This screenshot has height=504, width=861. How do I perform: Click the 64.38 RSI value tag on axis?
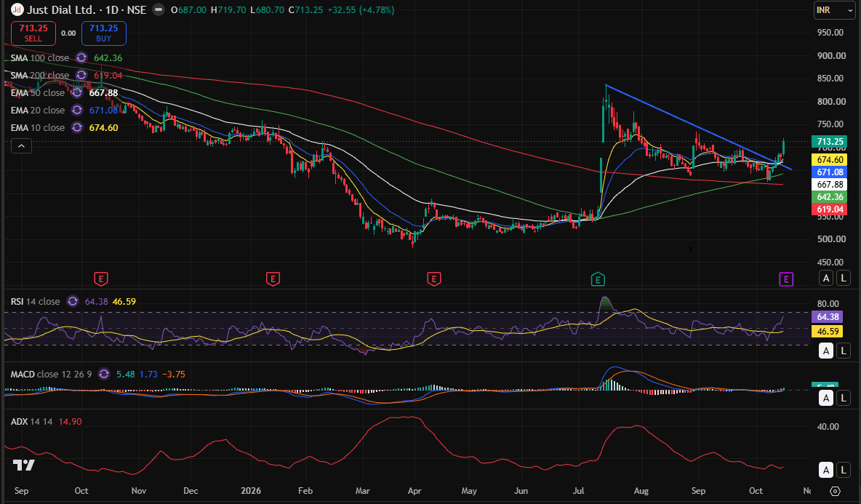point(827,317)
